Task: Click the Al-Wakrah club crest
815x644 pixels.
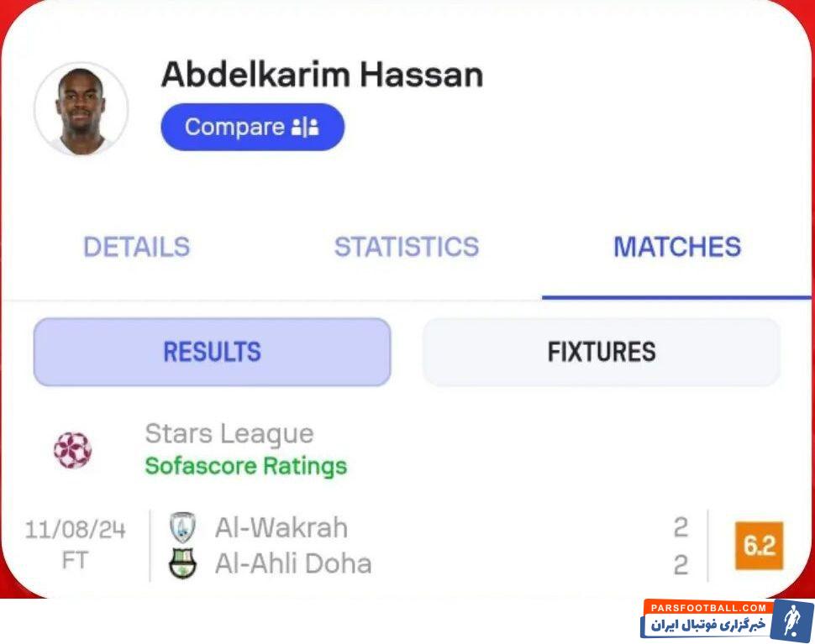Action: tap(182, 527)
